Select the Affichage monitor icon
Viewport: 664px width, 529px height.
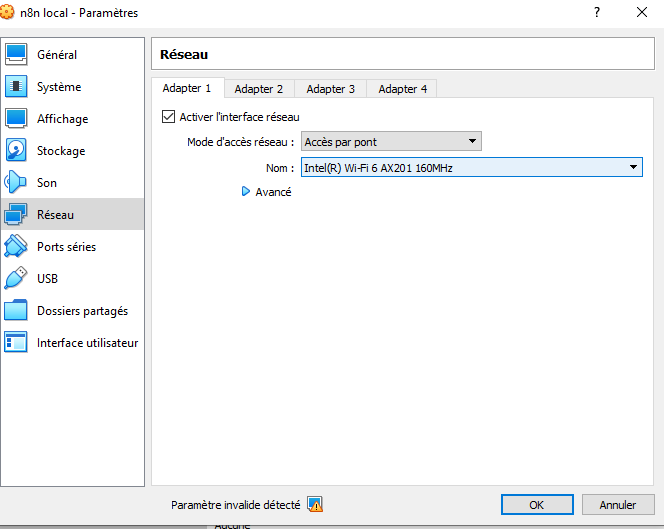[17, 119]
